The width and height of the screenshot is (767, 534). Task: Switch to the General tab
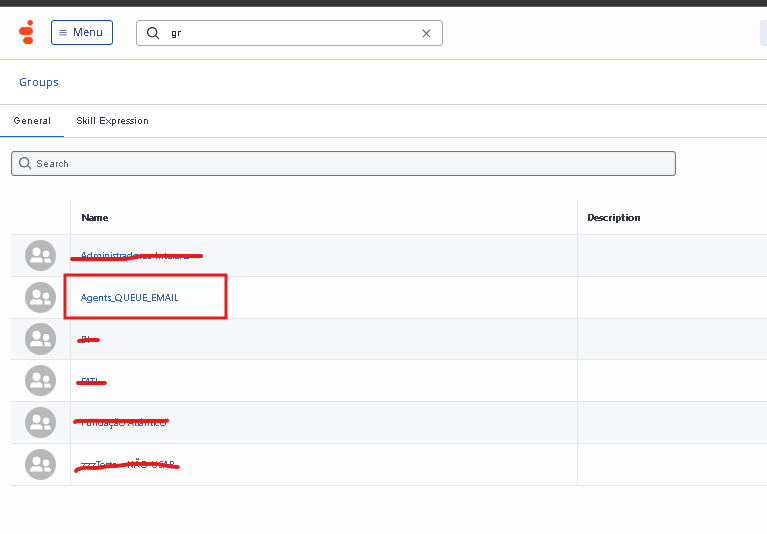click(32, 121)
